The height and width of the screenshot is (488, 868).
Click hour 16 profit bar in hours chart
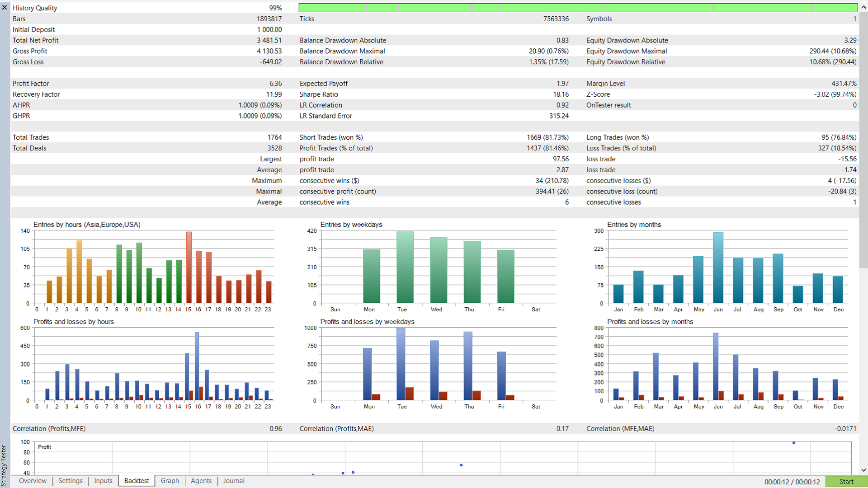click(x=197, y=366)
